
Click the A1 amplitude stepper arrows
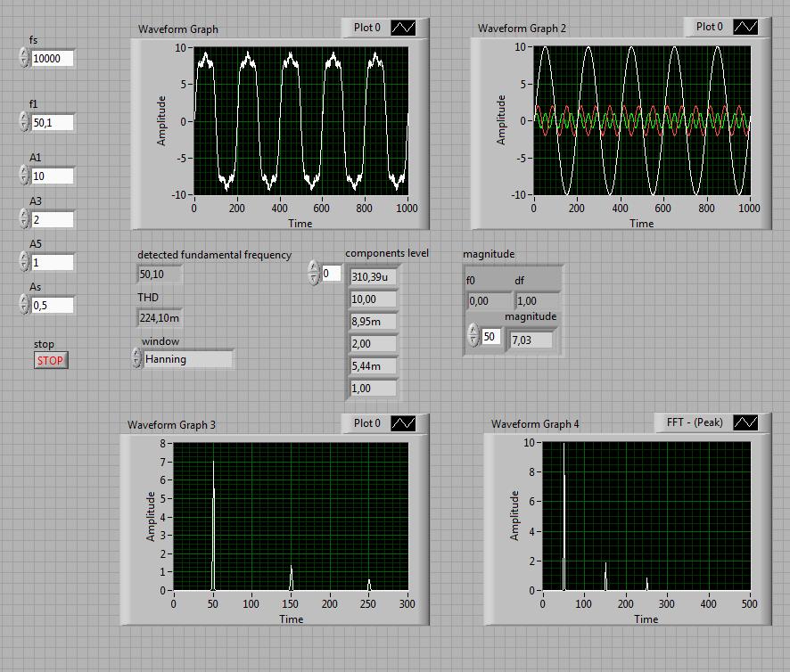[24, 175]
